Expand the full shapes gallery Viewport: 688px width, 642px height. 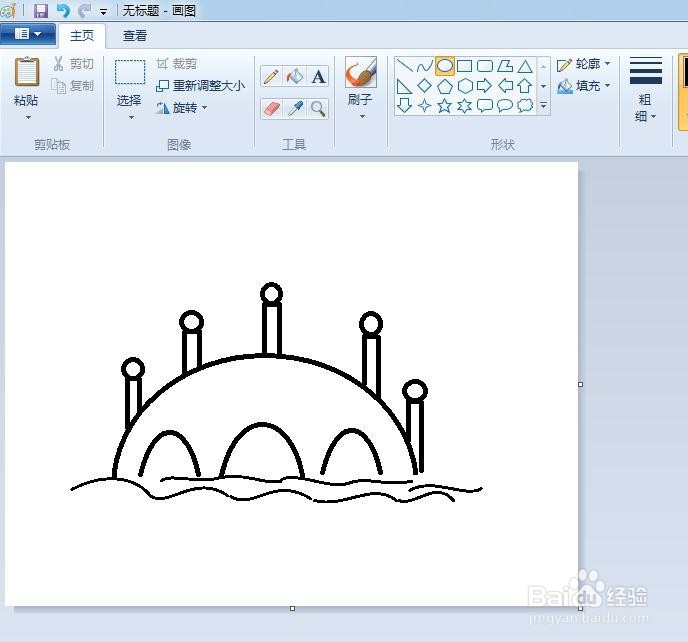[543, 105]
